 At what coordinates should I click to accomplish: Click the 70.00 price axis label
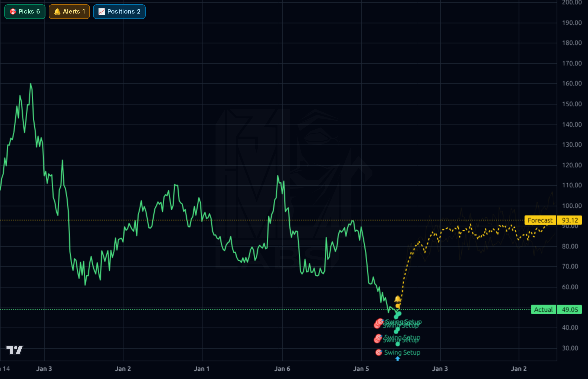570,266
